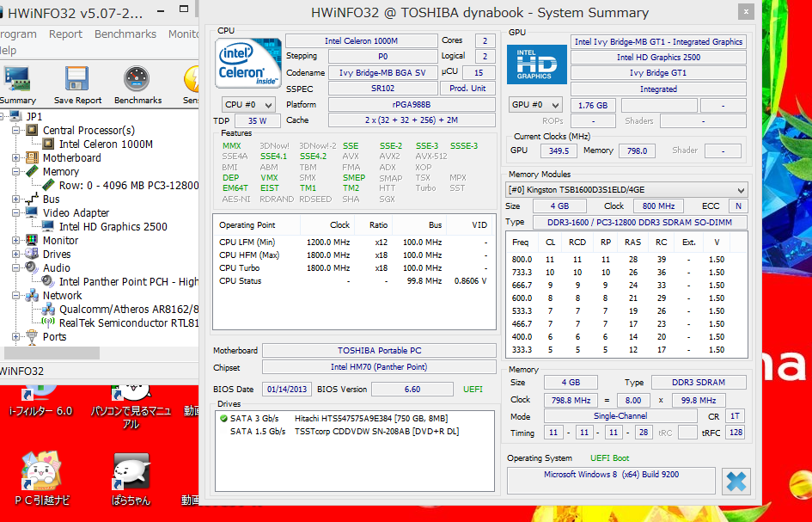The height and width of the screenshot is (522, 812).
Task: Open the Benchmarks gauge icon
Action: pos(137,79)
